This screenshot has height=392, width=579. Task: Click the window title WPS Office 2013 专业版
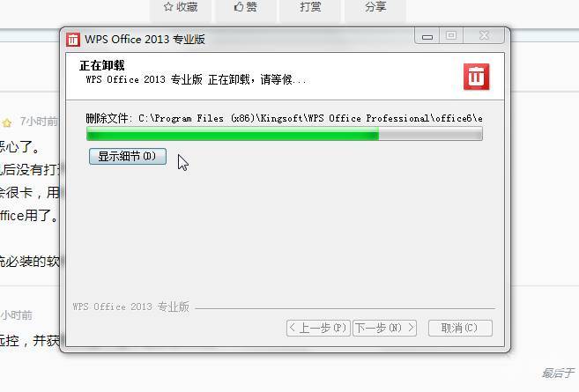(145, 39)
